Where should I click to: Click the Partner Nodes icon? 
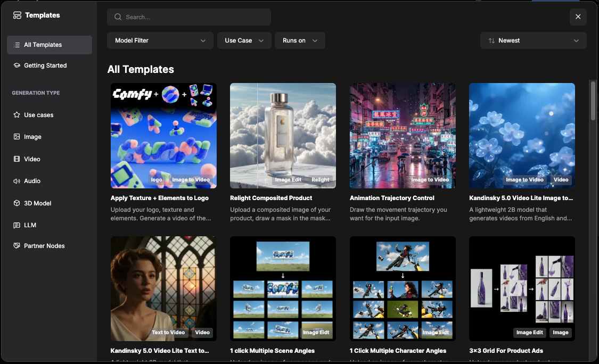[x=17, y=246]
